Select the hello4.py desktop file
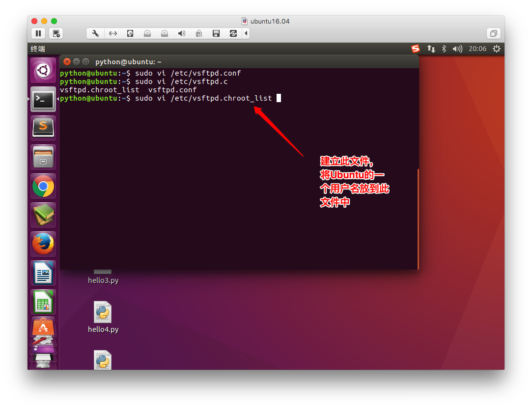 pos(103,317)
